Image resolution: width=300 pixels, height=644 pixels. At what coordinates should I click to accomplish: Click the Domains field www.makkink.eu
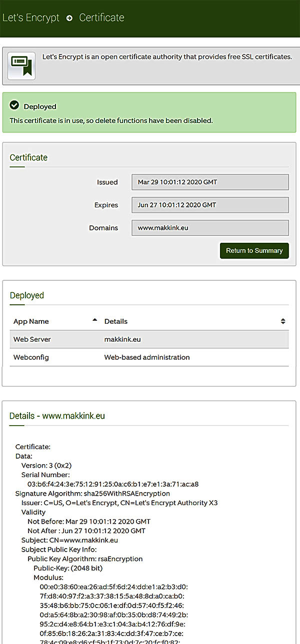[x=210, y=228]
